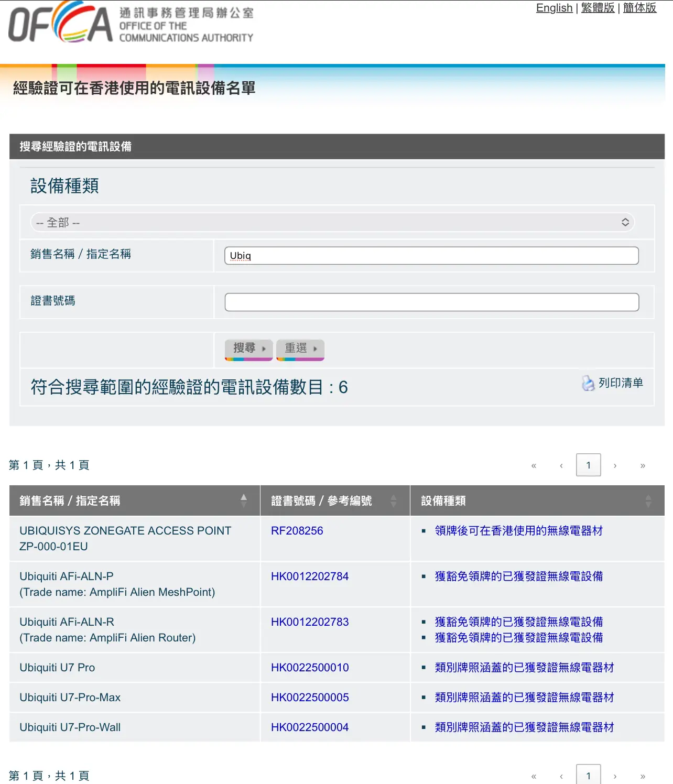The image size is (673, 784).
Task: Open 獲豁免領牌 link in AFi-ALN-P row
Action: pos(519,576)
